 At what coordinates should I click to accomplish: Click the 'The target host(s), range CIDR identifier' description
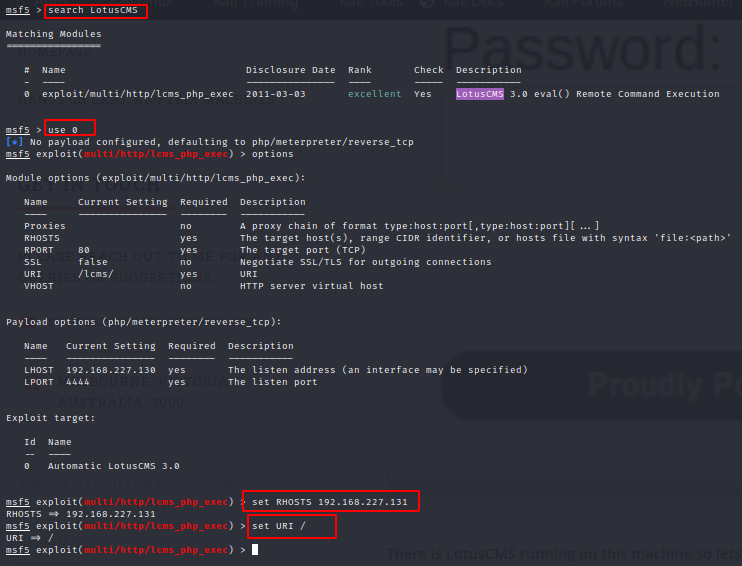(486, 238)
